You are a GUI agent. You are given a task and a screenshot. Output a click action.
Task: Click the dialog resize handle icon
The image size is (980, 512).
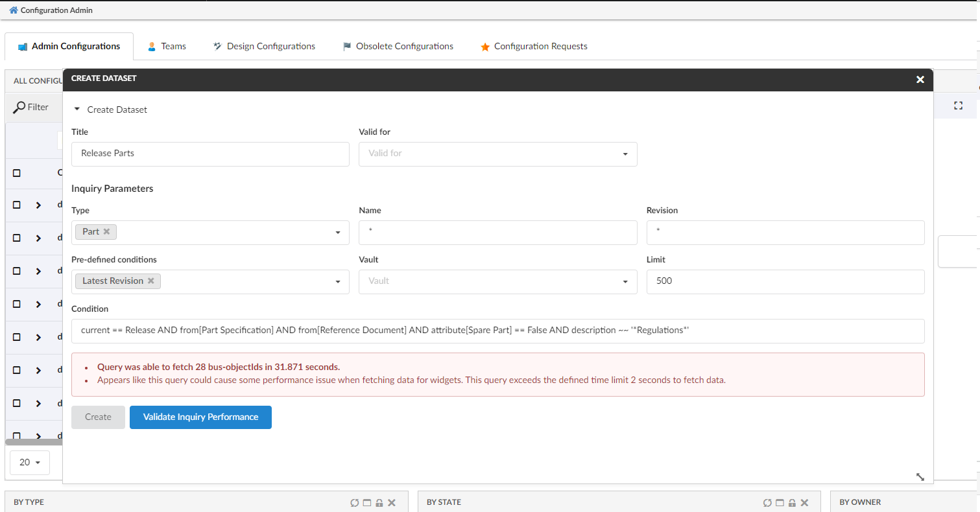(x=920, y=476)
